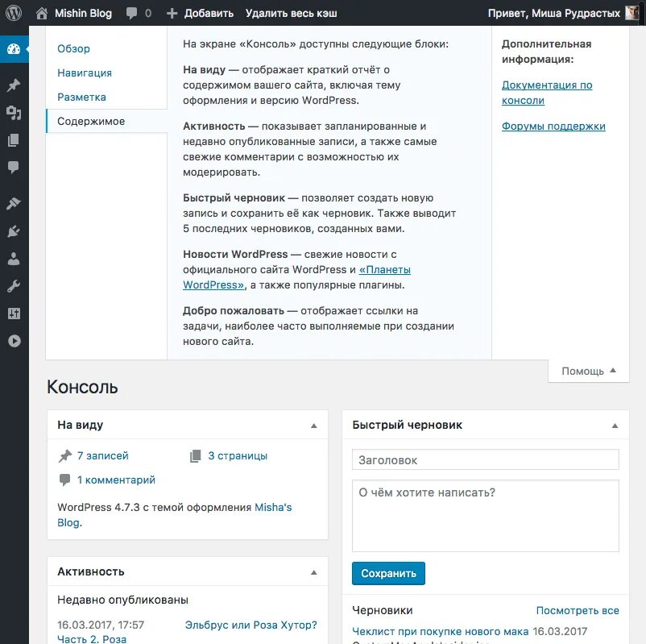Click the circular play icon in sidebar
Screen dimensions: 646x644
(x=14, y=341)
